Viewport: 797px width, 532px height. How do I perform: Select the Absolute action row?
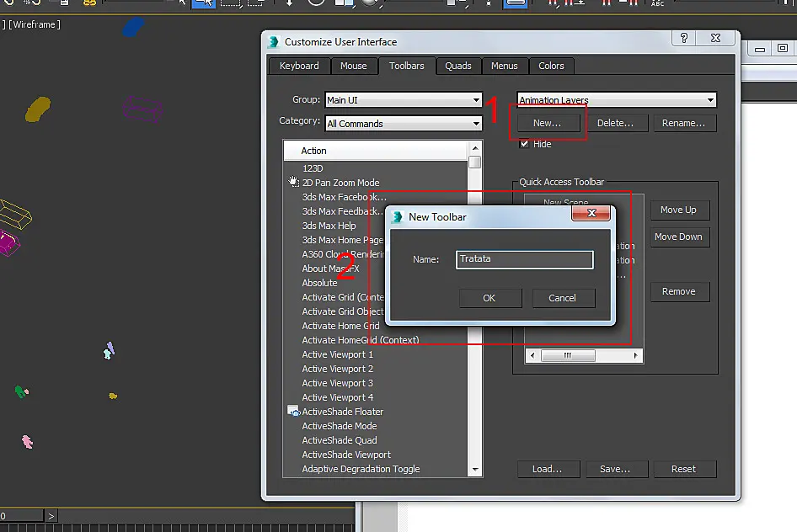coord(319,283)
